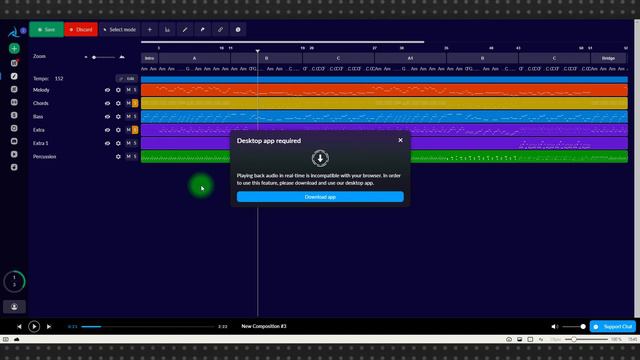
Task: Select the first A section block
Action: pyautogui.click(x=194, y=58)
